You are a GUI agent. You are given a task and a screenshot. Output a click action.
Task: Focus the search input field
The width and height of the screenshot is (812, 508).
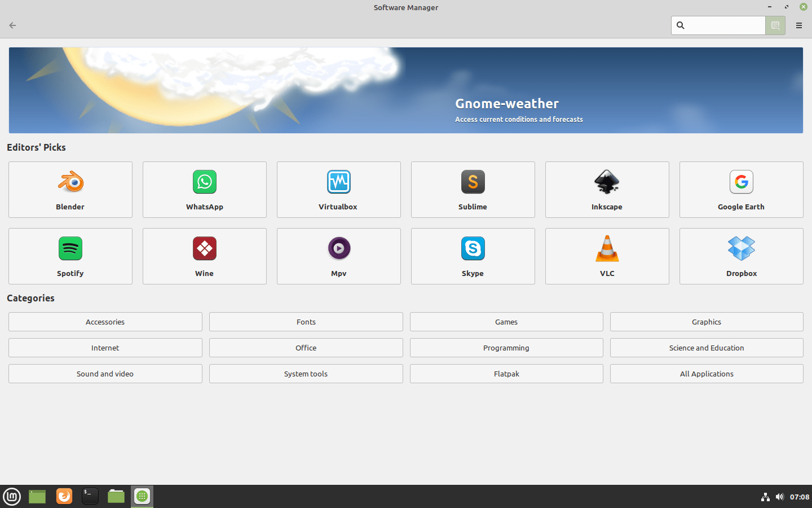[718, 25]
